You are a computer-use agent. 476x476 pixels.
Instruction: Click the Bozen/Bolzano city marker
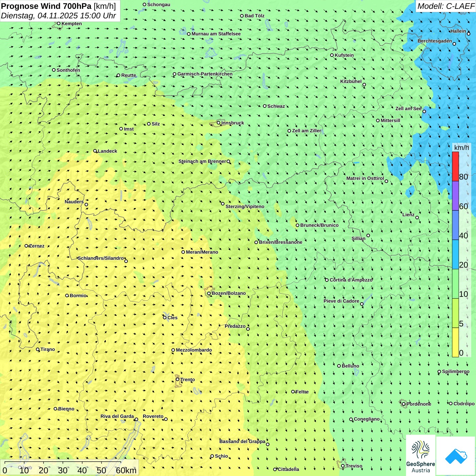click(209, 293)
